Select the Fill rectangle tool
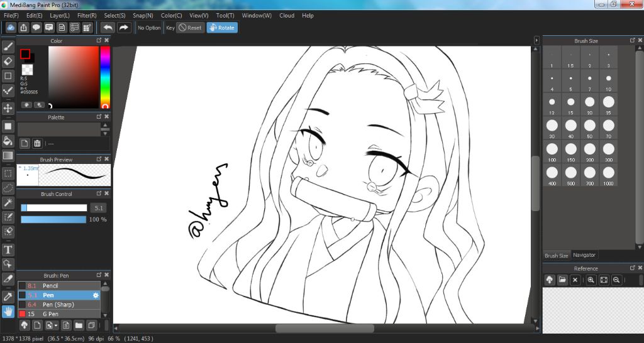 tap(8, 126)
